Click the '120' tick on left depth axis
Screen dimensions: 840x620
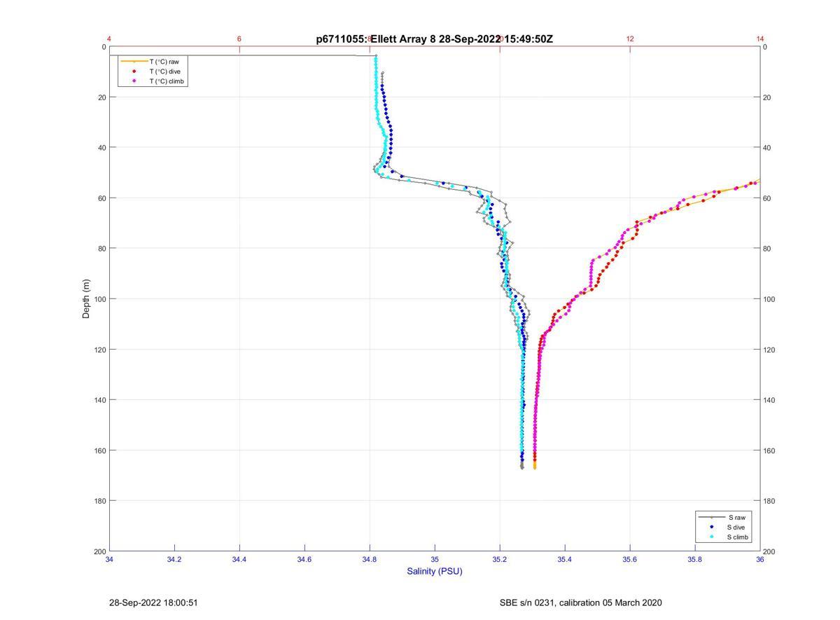tap(99, 350)
